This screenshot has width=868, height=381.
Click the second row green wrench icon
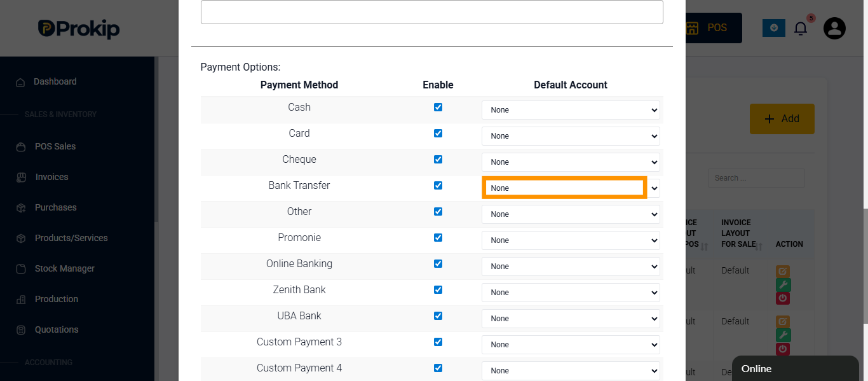[x=783, y=336]
